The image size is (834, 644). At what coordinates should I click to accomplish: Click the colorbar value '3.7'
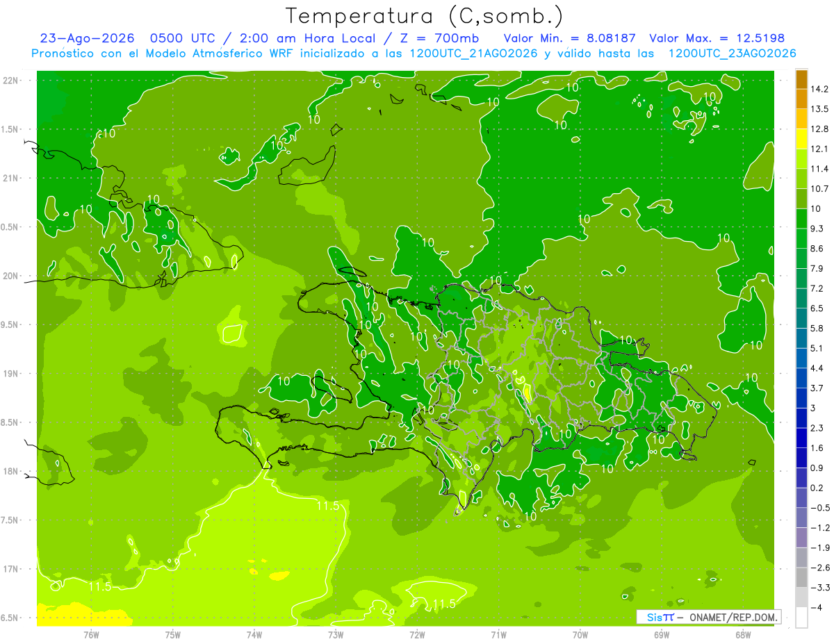[818, 388]
